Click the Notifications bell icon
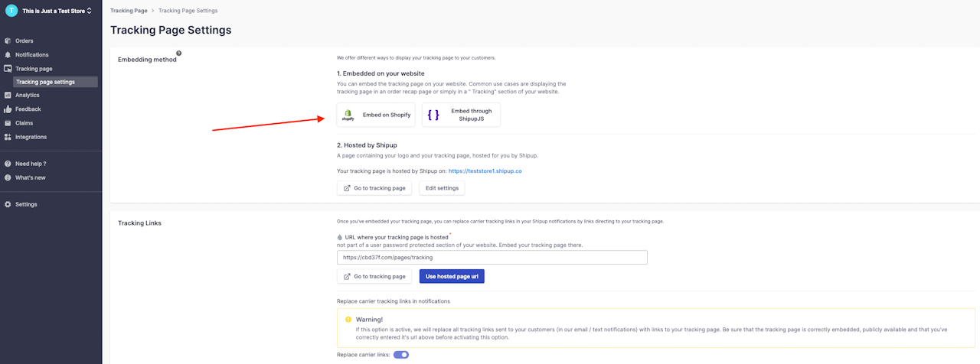The height and width of the screenshot is (364, 980). 8,55
